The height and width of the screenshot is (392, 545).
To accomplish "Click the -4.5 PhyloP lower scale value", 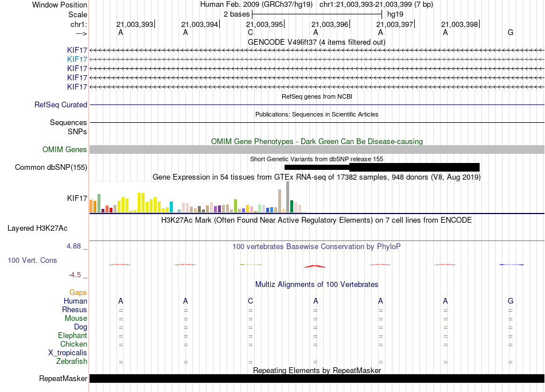I will pos(75,275).
